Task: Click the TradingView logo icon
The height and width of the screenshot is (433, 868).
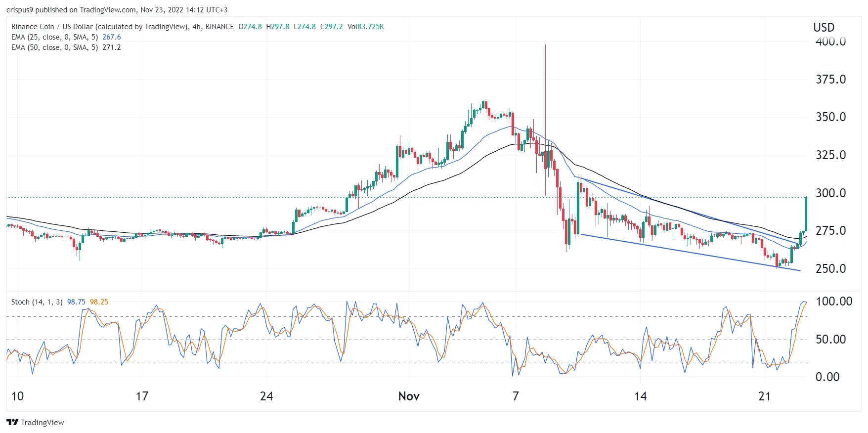Action: coord(12,422)
